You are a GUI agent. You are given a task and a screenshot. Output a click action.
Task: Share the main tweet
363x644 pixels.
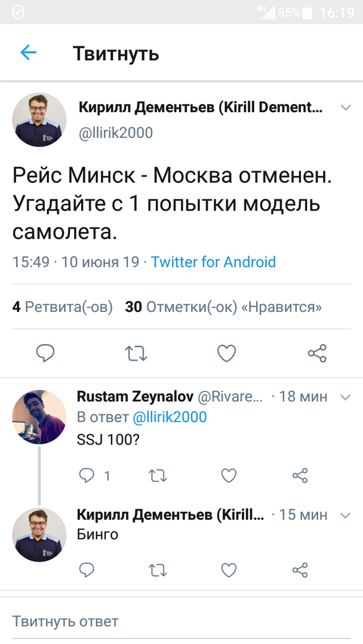tap(317, 354)
